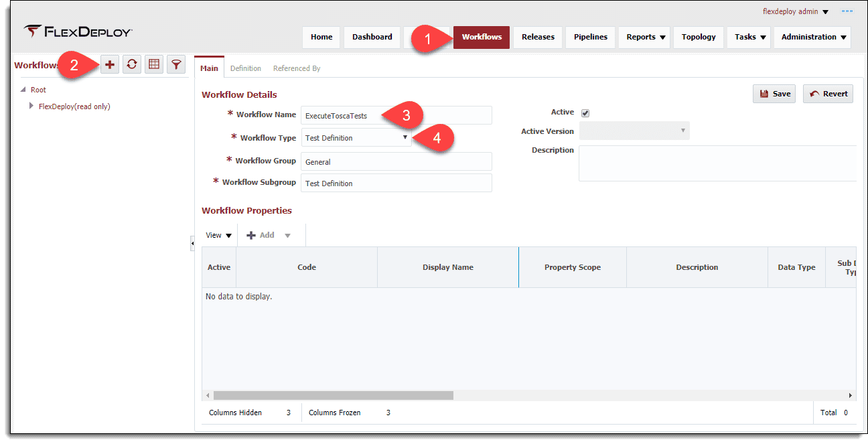Image resolution: width=868 pixels, height=444 pixels.
Task: Expand the FlexDeploy(read only) node
Action: [31, 106]
